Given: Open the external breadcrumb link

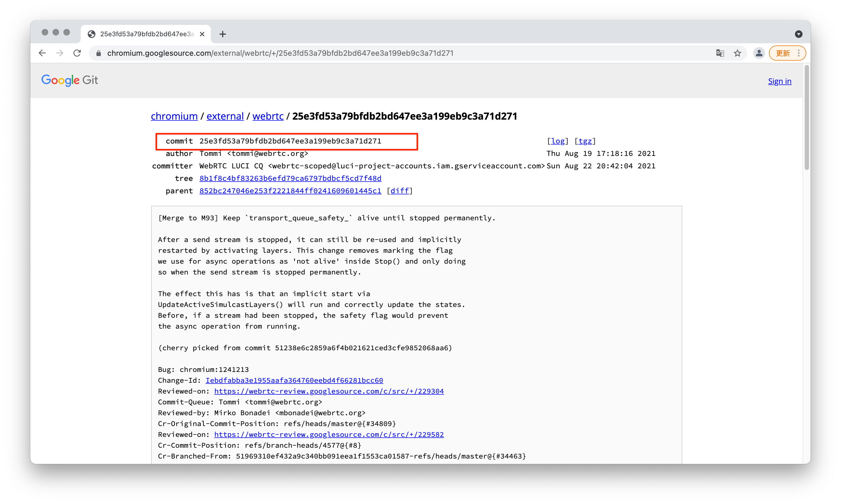Looking at the screenshot, I should click(x=225, y=116).
